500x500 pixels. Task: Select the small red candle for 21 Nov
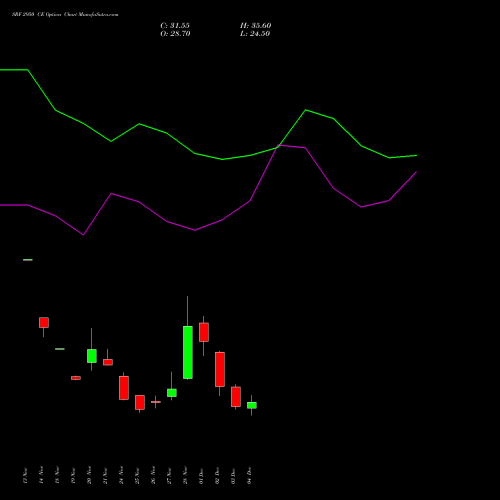pyautogui.click(x=108, y=362)
